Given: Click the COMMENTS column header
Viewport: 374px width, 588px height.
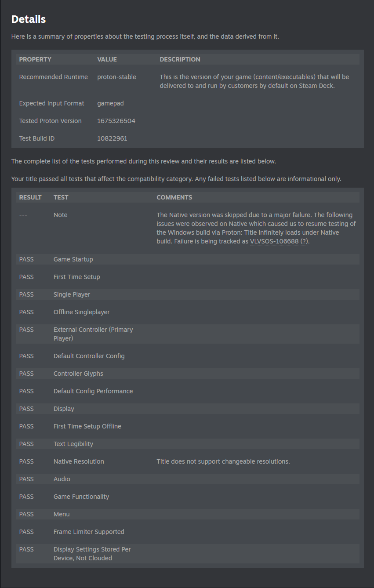Looking at the screenshot, I should 174,197.
